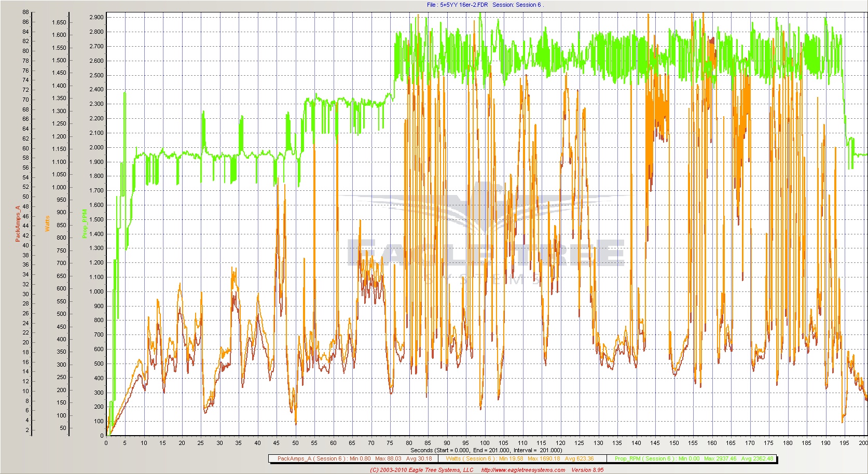Click the 175 tick on the seconds axis

click(769, 443)
